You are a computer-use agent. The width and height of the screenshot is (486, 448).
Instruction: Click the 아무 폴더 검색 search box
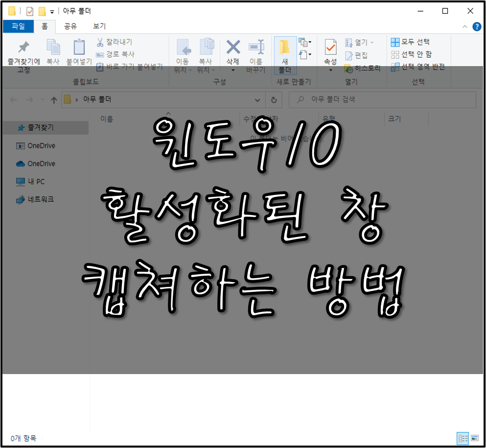(382, 100)
